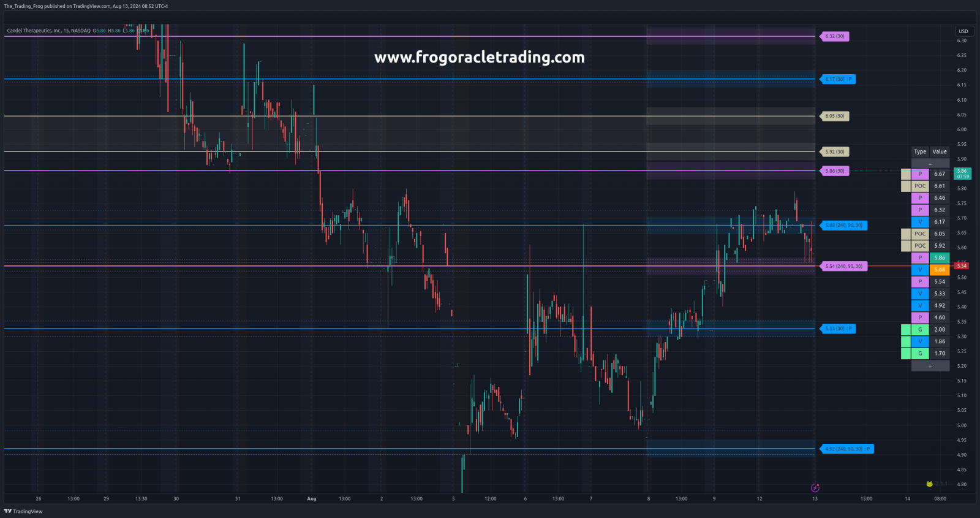
Task: Click the 13:30 label on time axis
Action: click(x=141, y=499)
